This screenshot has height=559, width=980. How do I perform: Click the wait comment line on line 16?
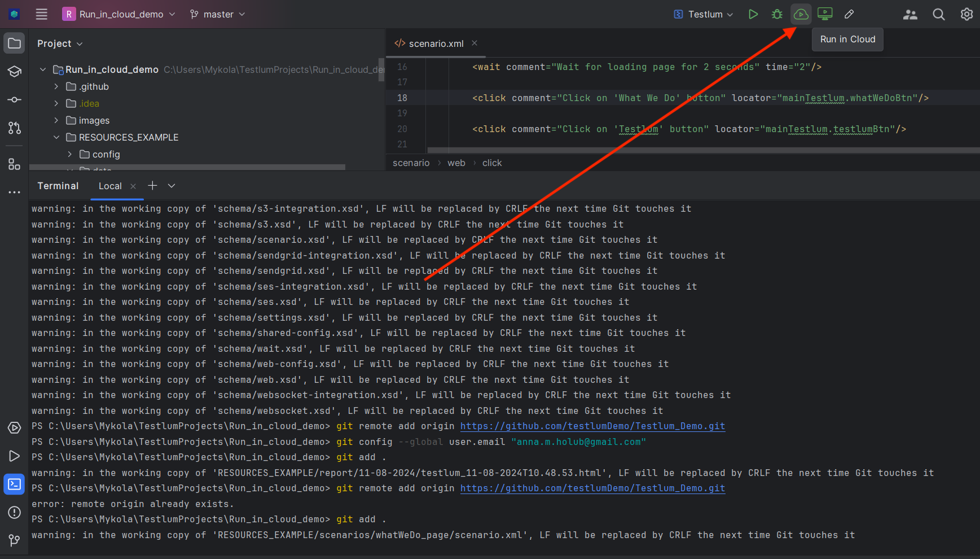click(647, 67)
